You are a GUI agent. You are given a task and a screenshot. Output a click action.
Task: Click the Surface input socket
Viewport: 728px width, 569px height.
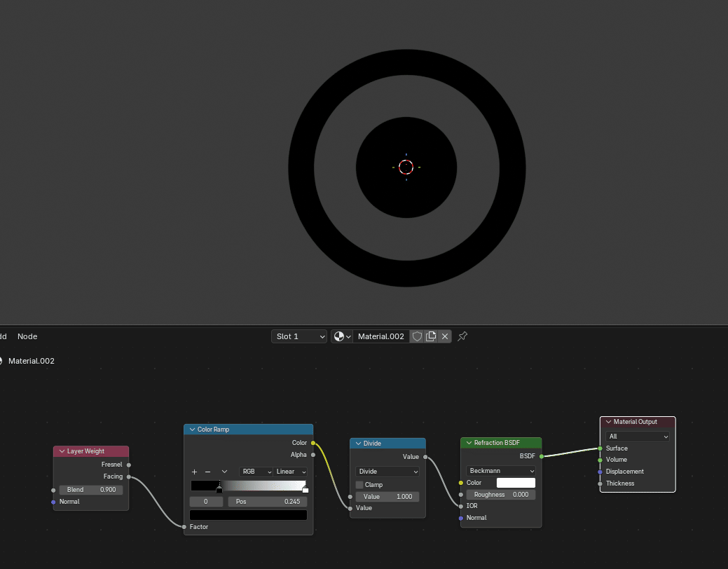click(600, 448)
